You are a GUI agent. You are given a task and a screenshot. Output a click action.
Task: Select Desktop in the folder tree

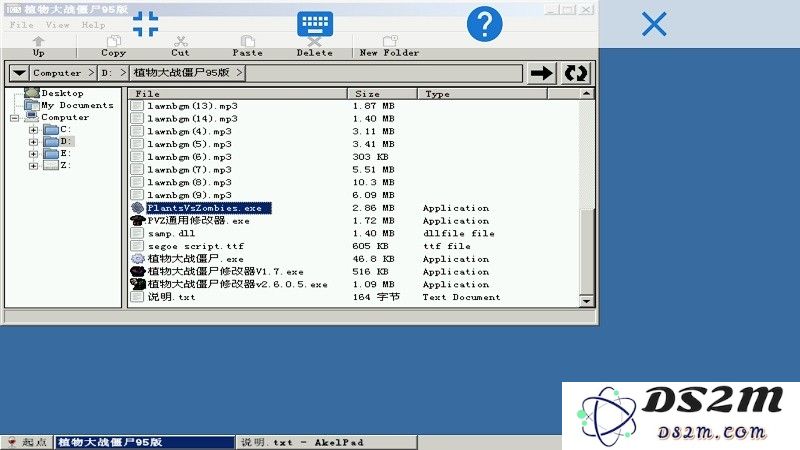coord(62,93)
